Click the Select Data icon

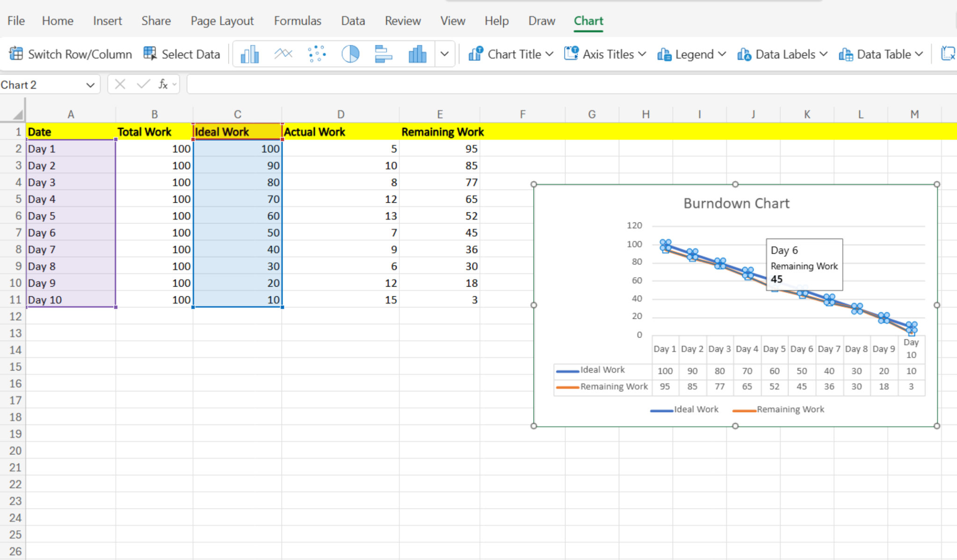coord(150,54)
